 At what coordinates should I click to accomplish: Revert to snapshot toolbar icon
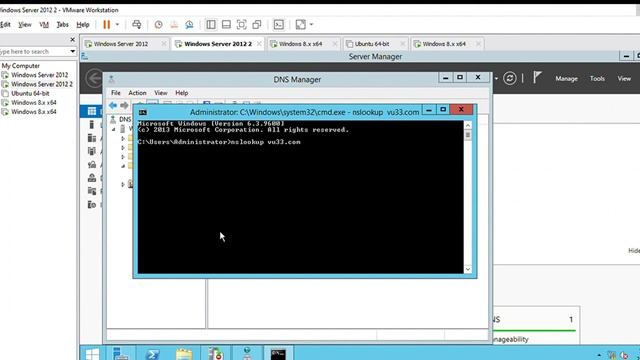(174, 24)
